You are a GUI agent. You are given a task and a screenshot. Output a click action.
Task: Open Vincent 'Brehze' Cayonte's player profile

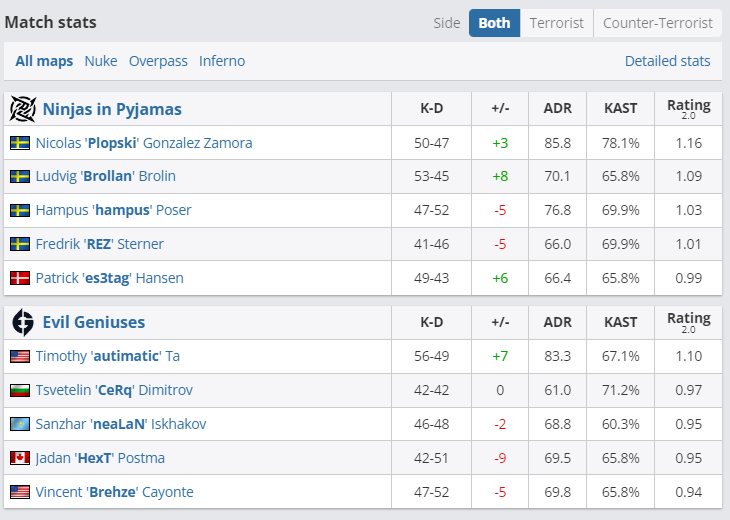click(114, 492)
